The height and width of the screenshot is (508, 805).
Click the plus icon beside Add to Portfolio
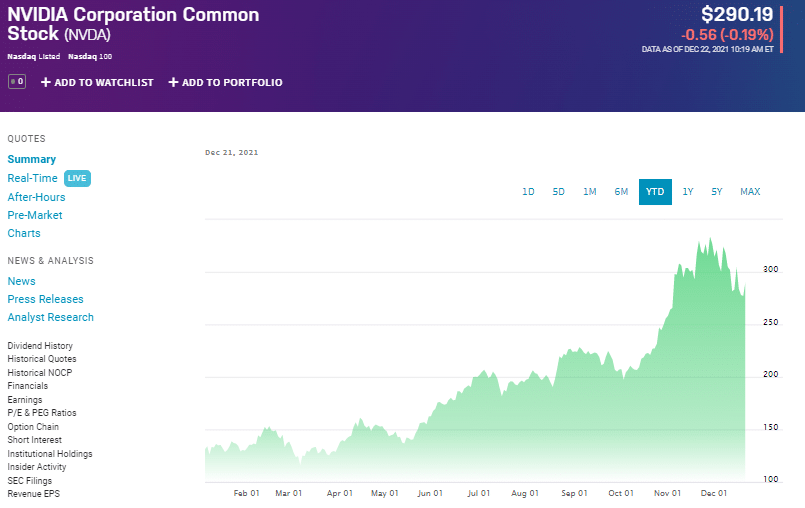click(174, 82)
